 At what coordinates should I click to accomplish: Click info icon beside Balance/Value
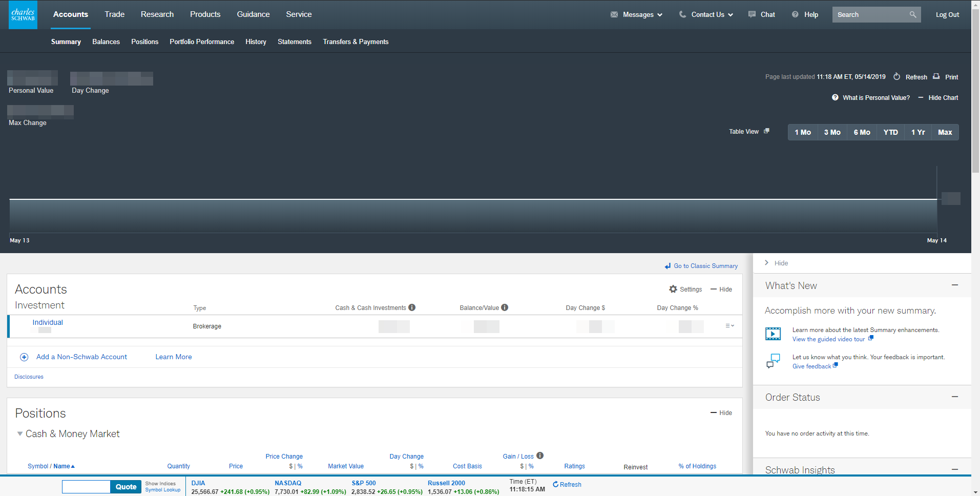click(x=505, y=307)
